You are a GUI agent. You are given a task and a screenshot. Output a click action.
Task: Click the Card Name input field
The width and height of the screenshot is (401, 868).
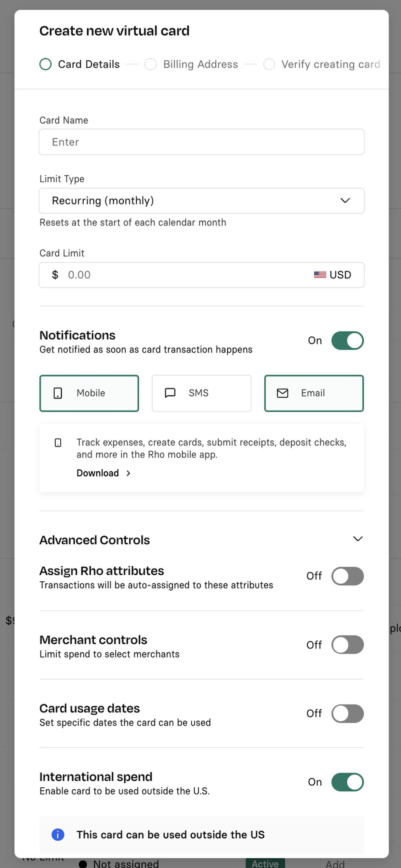click(x=201, y=142)
